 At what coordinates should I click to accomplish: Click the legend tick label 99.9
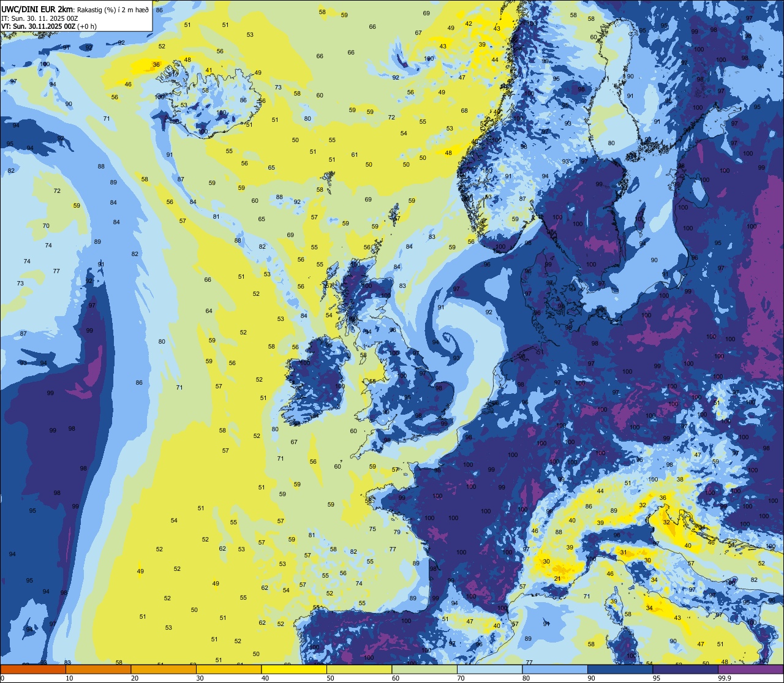click(725, 678)
